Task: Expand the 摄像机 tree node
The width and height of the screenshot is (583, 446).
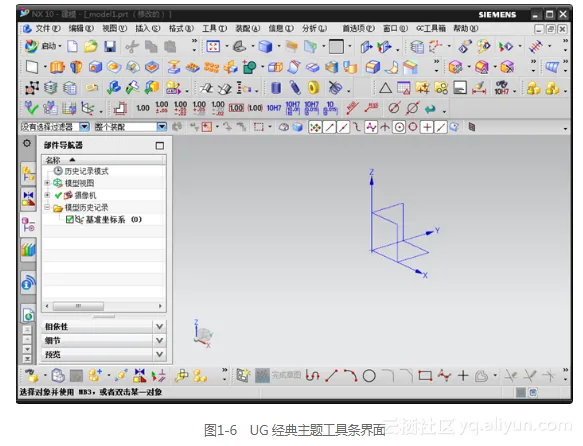Action: [x=47, y=195]
